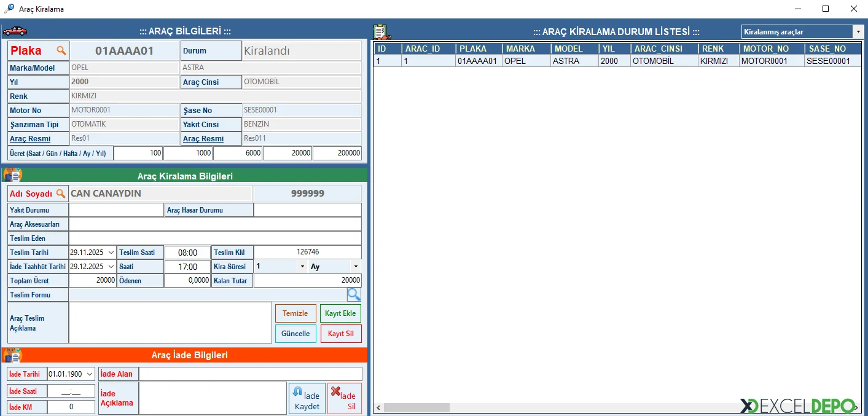The height and width of the screenshot is (416, 868).
Task: Click the rental info section icon
Action: 13,176
